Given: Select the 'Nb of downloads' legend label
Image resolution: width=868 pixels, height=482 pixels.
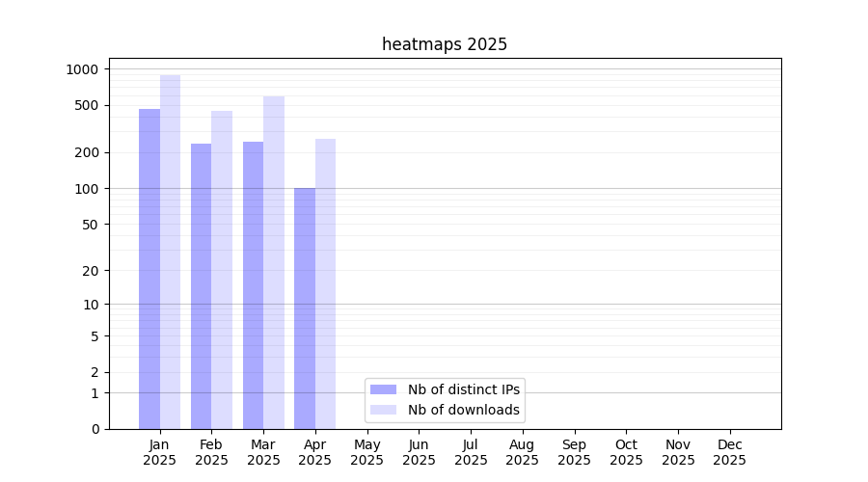Looking at the screenshot, I should pyautogui.click(x=464, y=410).
